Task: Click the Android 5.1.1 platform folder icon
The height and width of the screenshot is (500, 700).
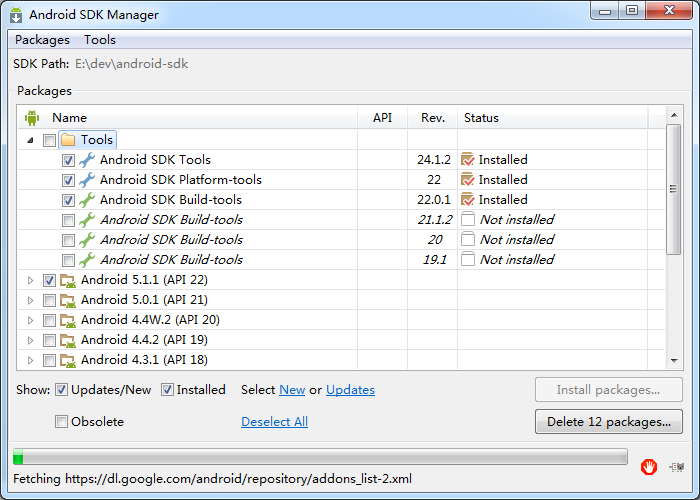Action: click(x=68, y=280)
